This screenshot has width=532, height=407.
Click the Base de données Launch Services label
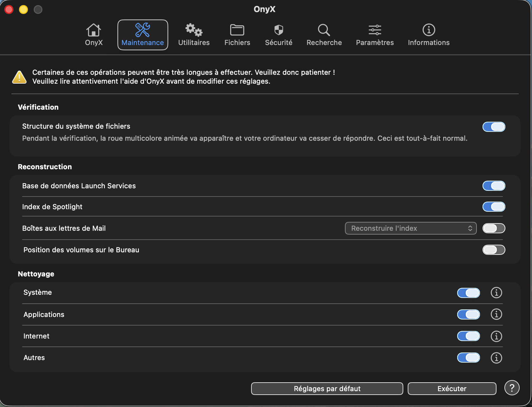pos(79,186)
